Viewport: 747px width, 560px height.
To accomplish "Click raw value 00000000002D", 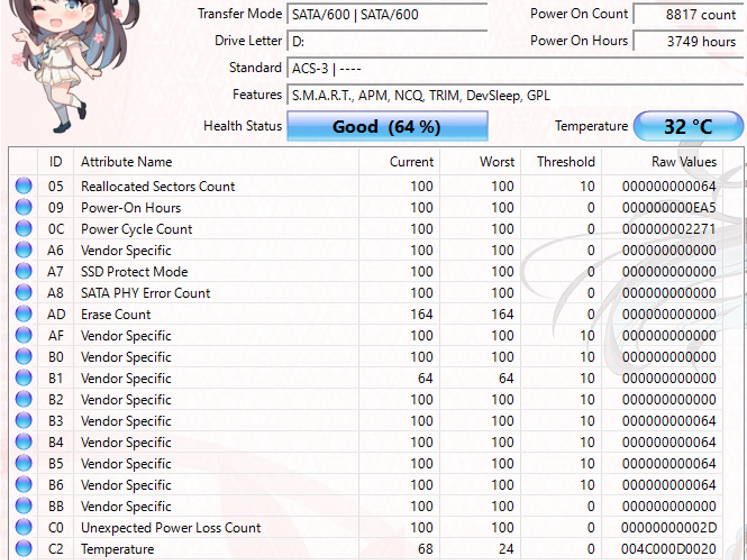I will [669, 528].
